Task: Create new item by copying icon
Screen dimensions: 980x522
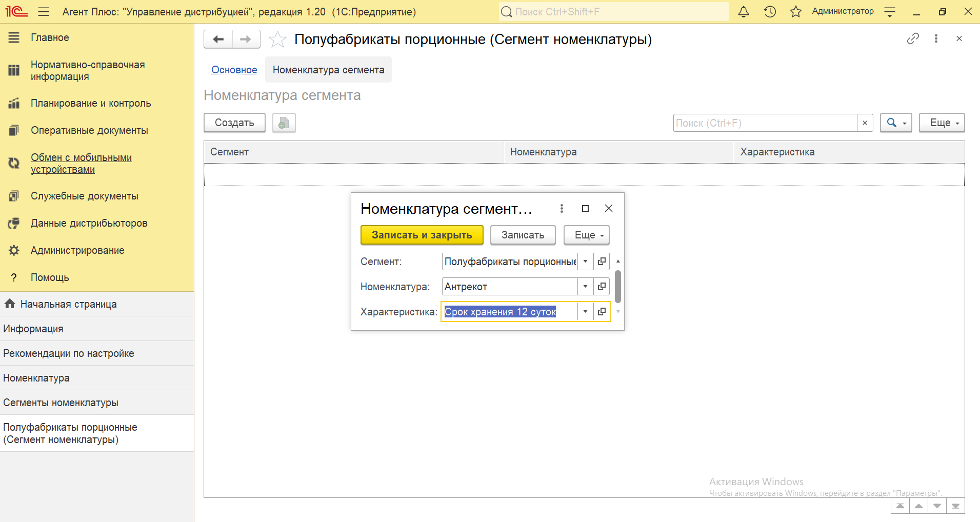Action: 284,123
